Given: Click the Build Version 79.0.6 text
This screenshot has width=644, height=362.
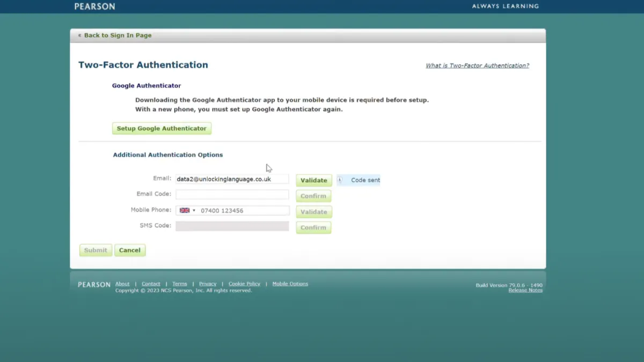Looking at the screenshot, I should coord(509,285).
